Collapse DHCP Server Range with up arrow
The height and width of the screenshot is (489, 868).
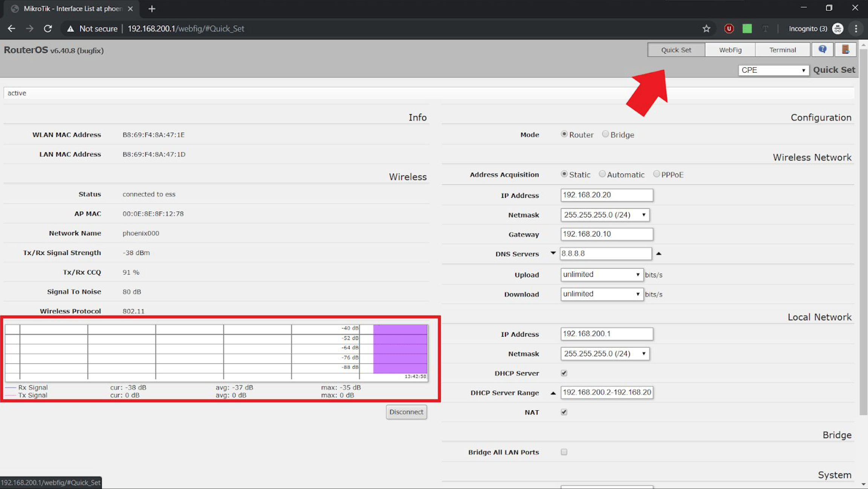pos(553,393)
